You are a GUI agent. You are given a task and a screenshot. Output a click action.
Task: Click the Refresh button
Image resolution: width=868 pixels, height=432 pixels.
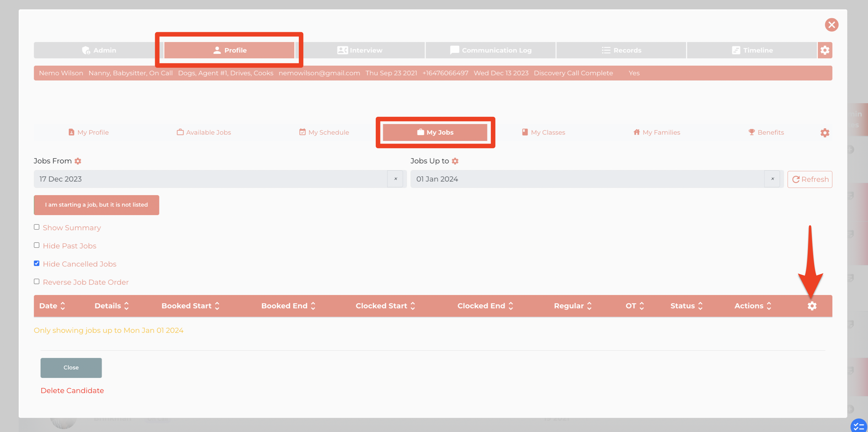[x=810, y=179]
